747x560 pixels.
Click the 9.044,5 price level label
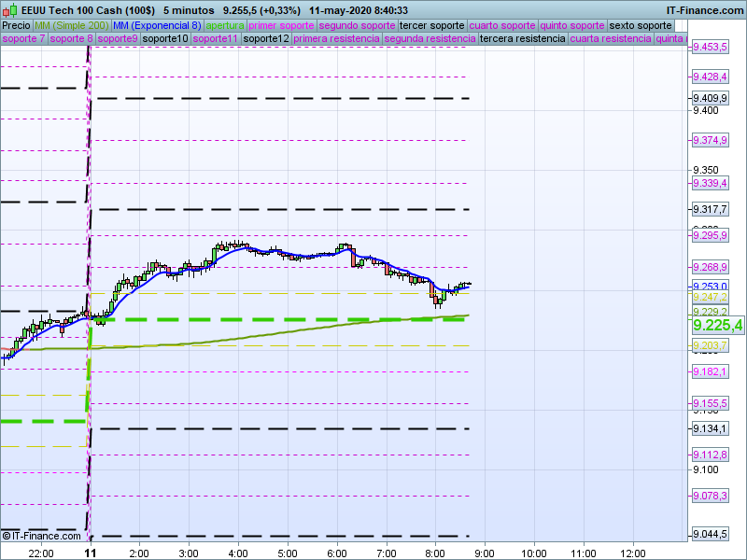710,535
